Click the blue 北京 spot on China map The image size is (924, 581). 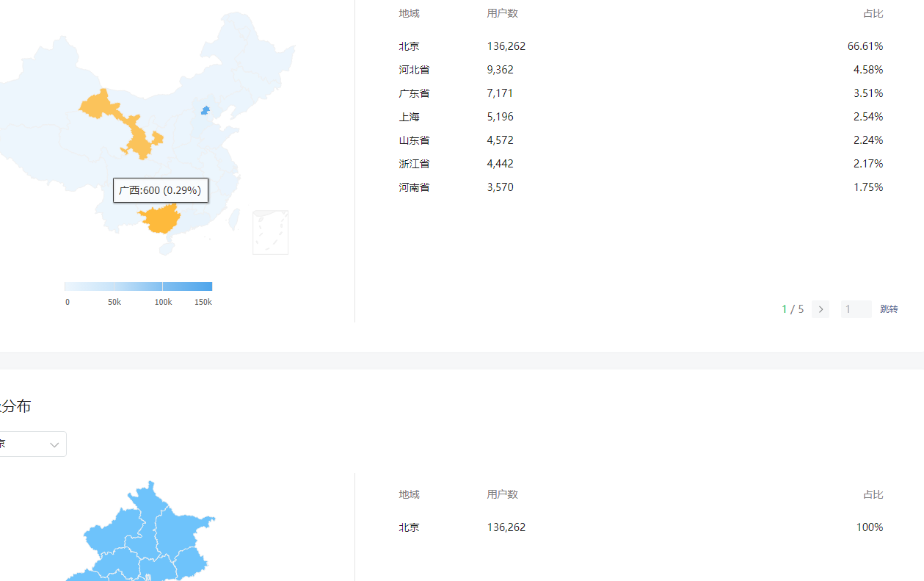point(205,111)
